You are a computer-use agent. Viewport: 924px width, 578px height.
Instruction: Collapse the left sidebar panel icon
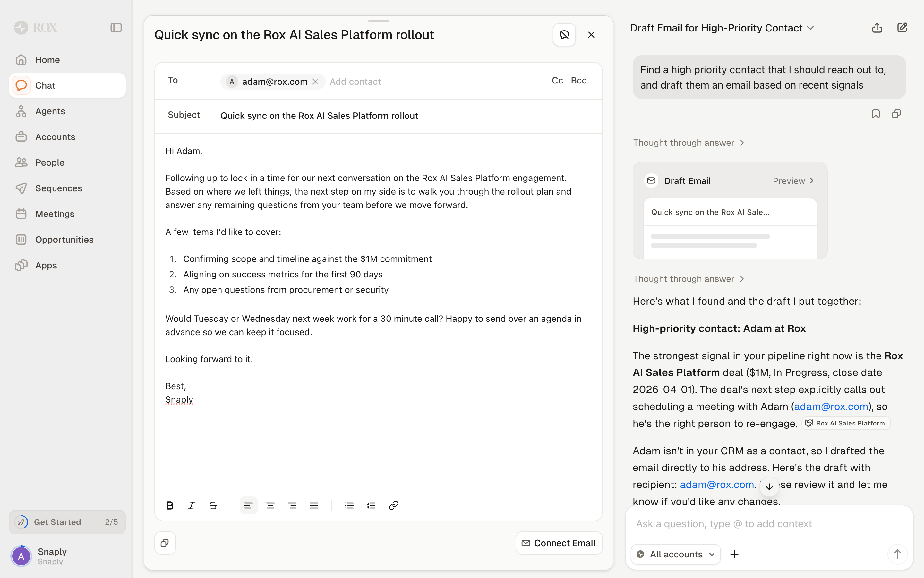(116, 28)
